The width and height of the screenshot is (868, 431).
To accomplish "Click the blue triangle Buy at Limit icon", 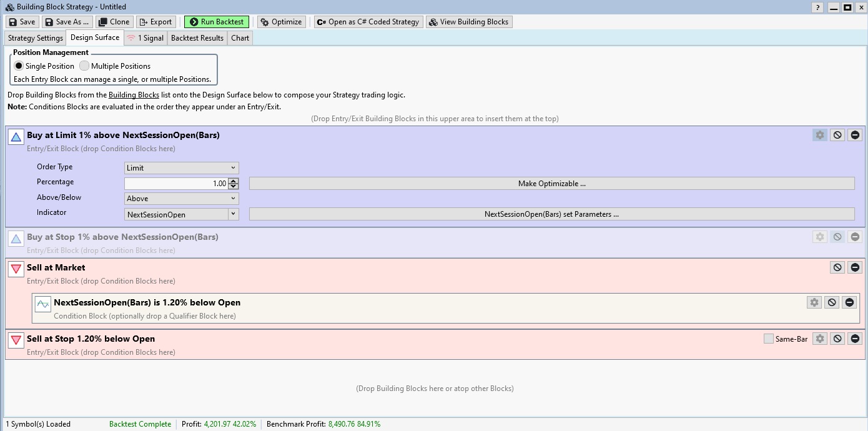I will coord(16,137).
